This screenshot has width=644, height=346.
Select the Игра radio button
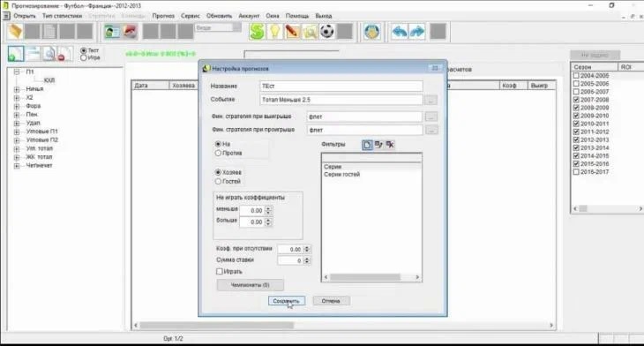click(84, 57)
